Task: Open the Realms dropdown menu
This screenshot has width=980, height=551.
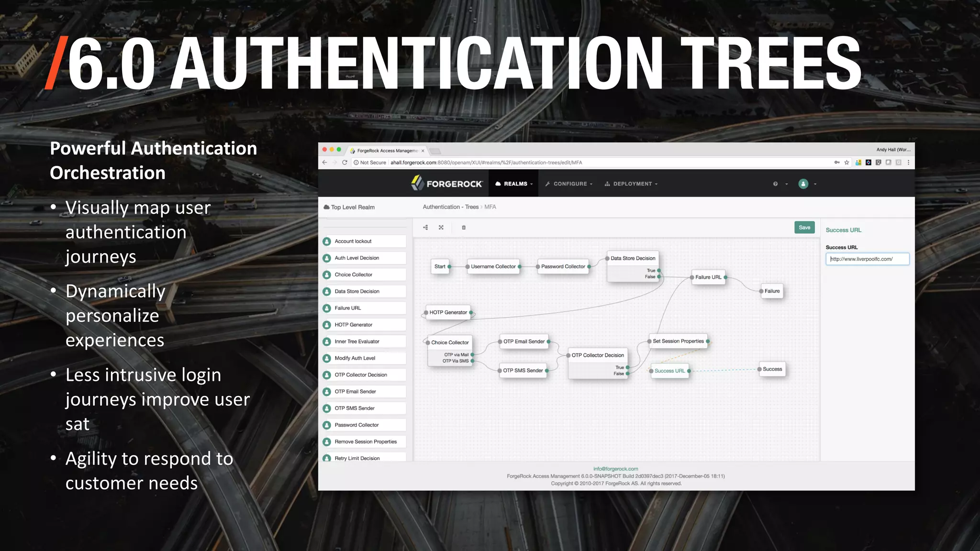Action: pos(514,184)
